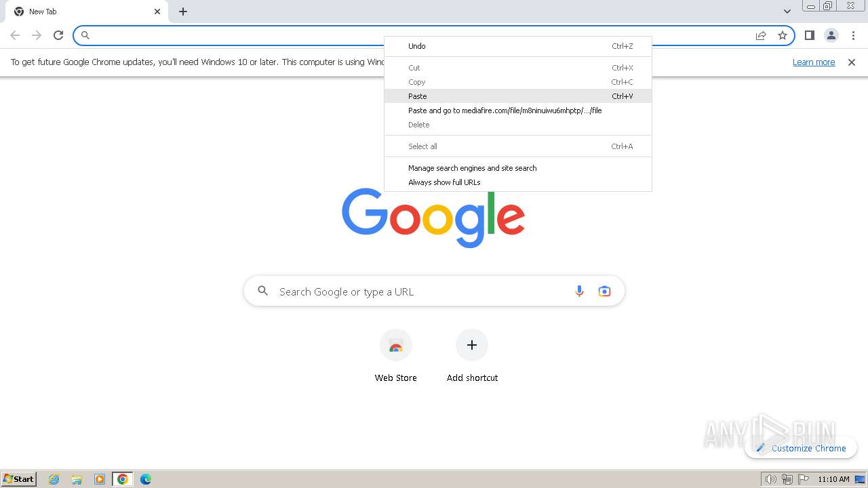Click the browser forward arrow
The width and height of the screenshot is (868, 488).
tap(37, 35)
